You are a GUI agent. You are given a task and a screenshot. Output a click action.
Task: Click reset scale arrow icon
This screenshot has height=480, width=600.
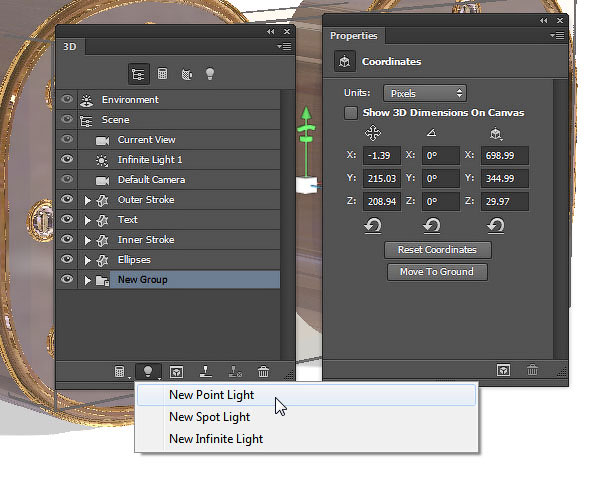coord(495,226)
